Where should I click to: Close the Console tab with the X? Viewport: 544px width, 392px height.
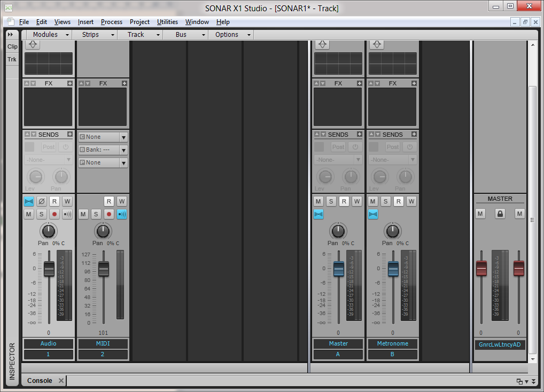click(61, 381)
